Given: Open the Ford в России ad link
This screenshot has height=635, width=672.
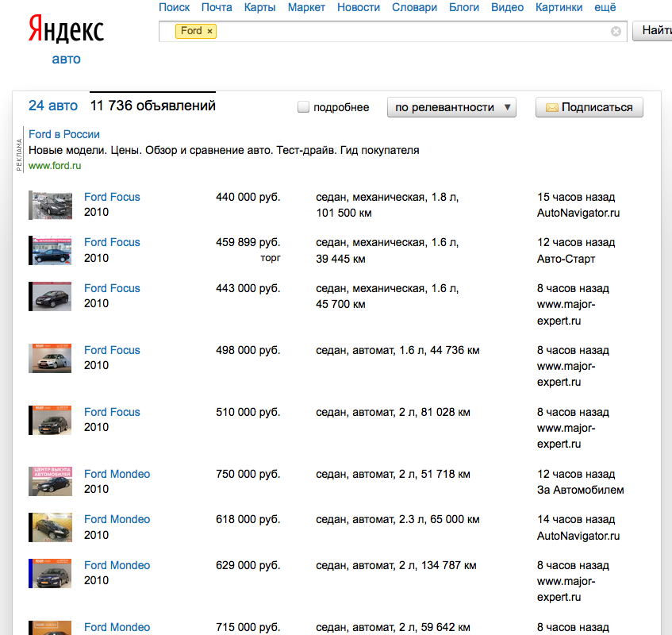Looking at the screenshot, I should [64, 134].
